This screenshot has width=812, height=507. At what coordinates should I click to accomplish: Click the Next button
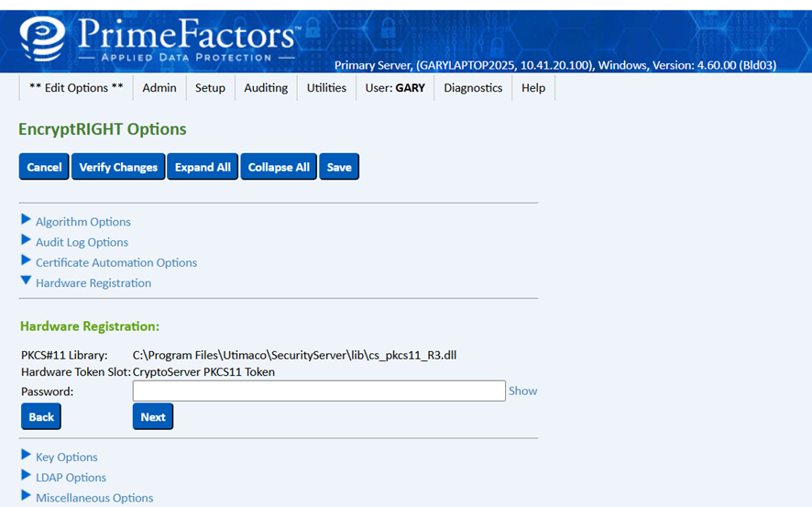pyautogui.click(x=153, y=416)
